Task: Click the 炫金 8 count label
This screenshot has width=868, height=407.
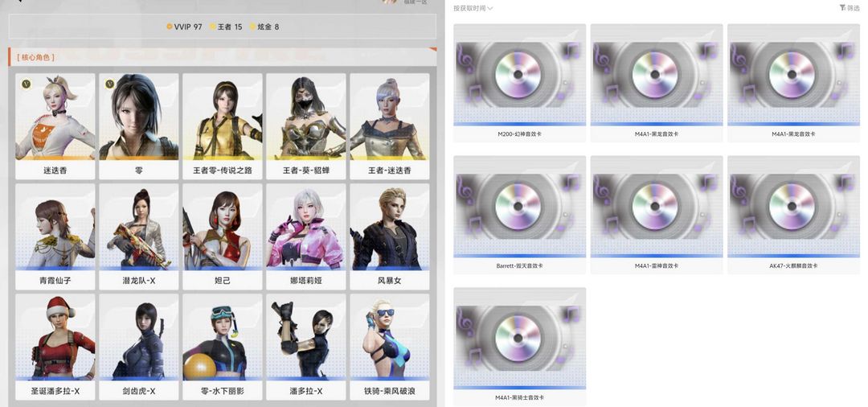Action: tap(264, 27)
